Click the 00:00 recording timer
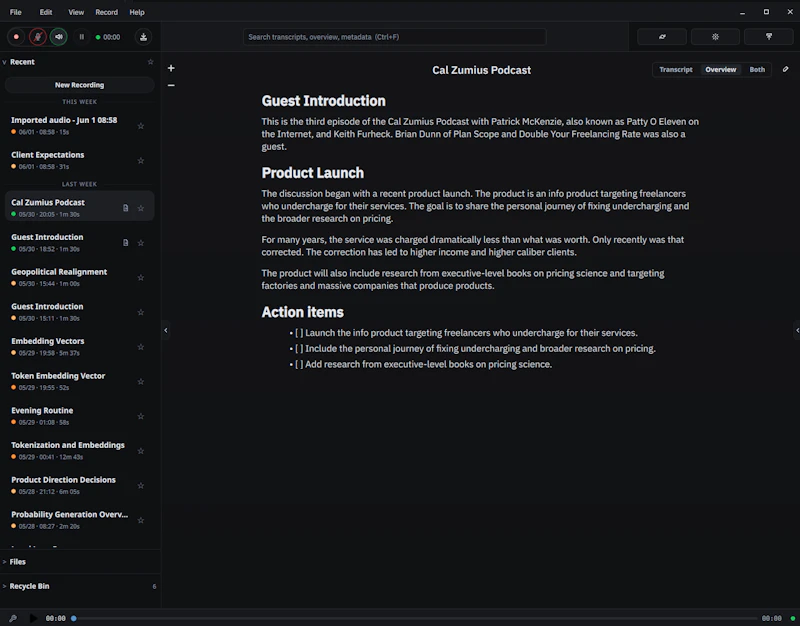This screenshot has height=626, width=800. click(x=111, y=37)
